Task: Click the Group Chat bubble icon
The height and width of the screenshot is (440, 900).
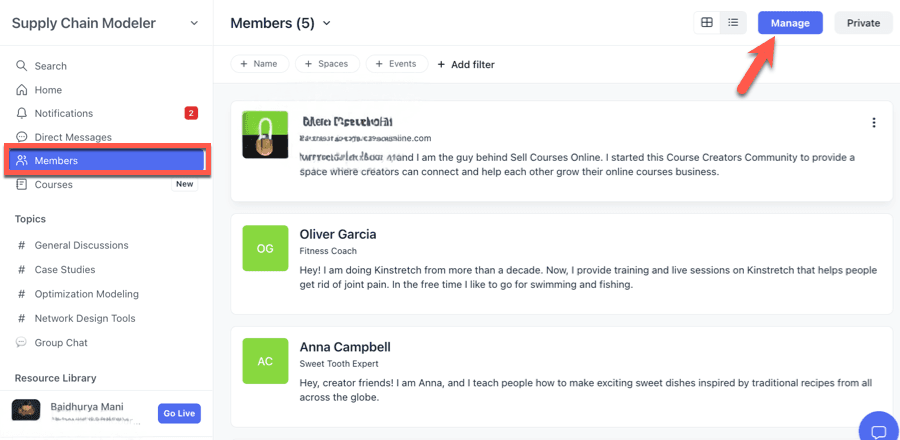Action: [x=22, y=343]
